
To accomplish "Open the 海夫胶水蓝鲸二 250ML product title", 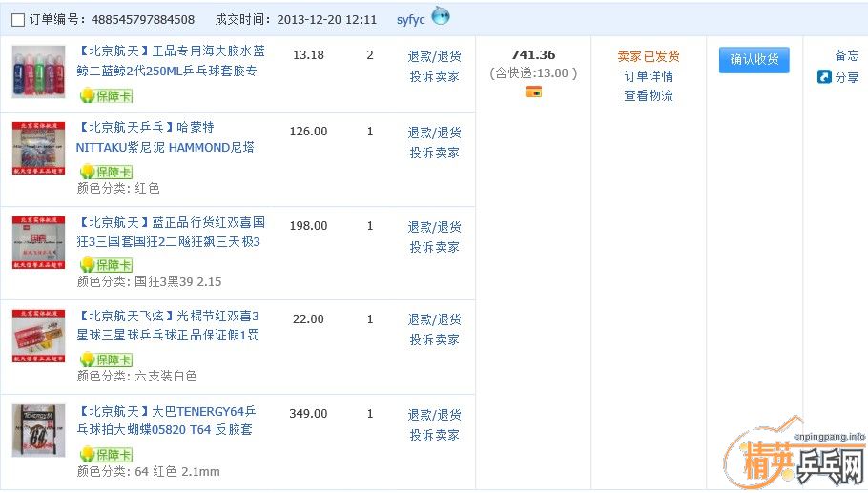I will tap(171, 61).
